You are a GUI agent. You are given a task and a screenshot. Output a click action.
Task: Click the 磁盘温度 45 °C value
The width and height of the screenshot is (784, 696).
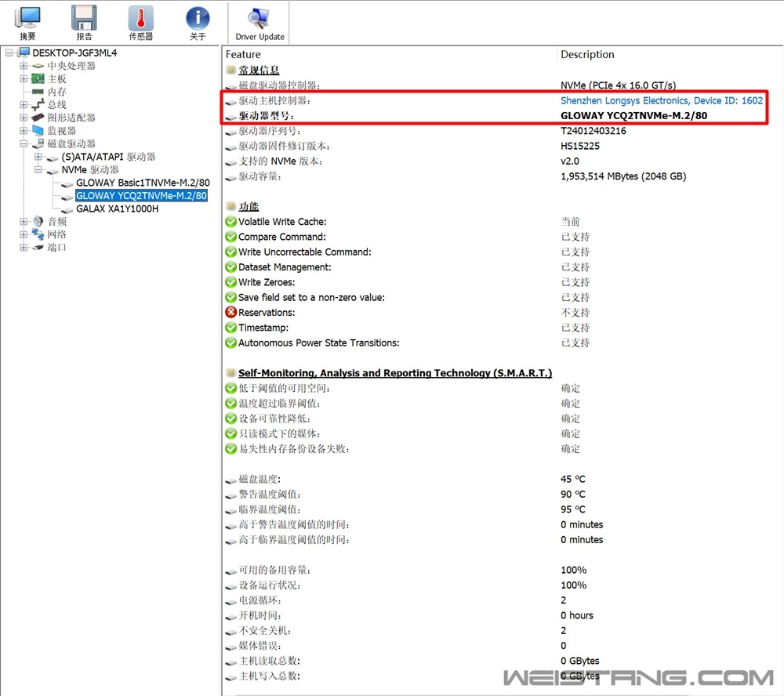pos(573,479)
